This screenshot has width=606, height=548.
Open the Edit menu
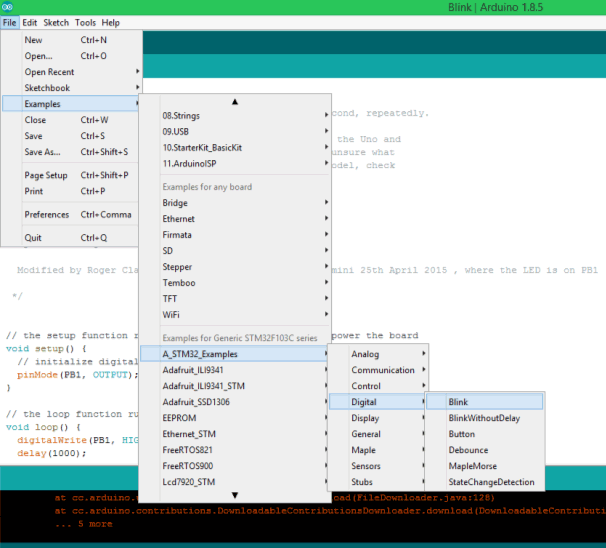point(29,23)
